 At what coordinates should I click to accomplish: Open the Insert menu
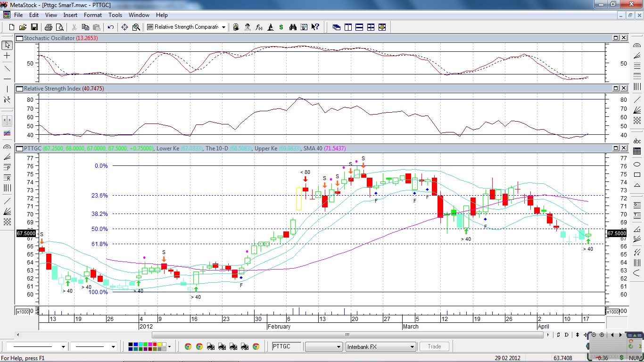point(70,15)
